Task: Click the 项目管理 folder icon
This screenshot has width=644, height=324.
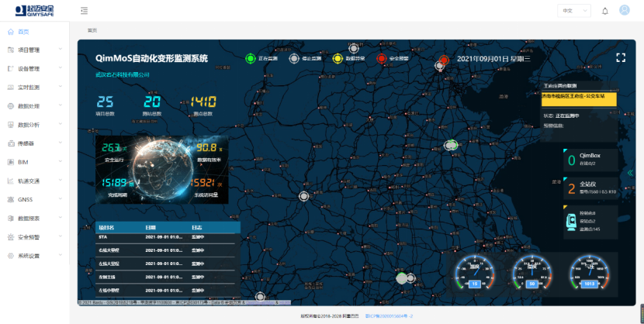Action: point(11,50)
